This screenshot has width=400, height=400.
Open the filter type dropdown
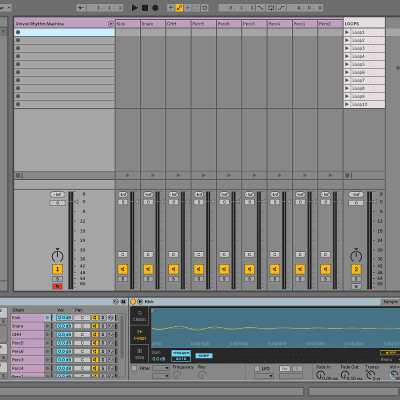click(x=161, y=368)
